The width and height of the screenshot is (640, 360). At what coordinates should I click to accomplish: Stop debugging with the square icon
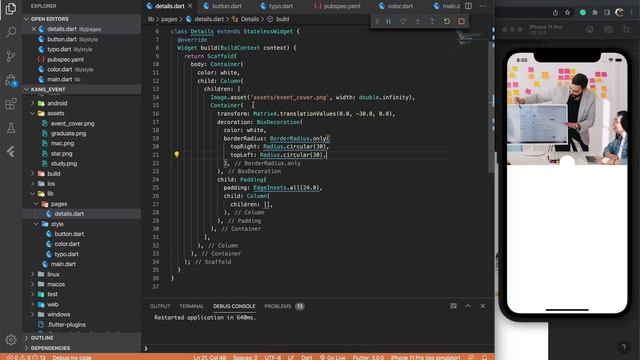tap(462, 21)
